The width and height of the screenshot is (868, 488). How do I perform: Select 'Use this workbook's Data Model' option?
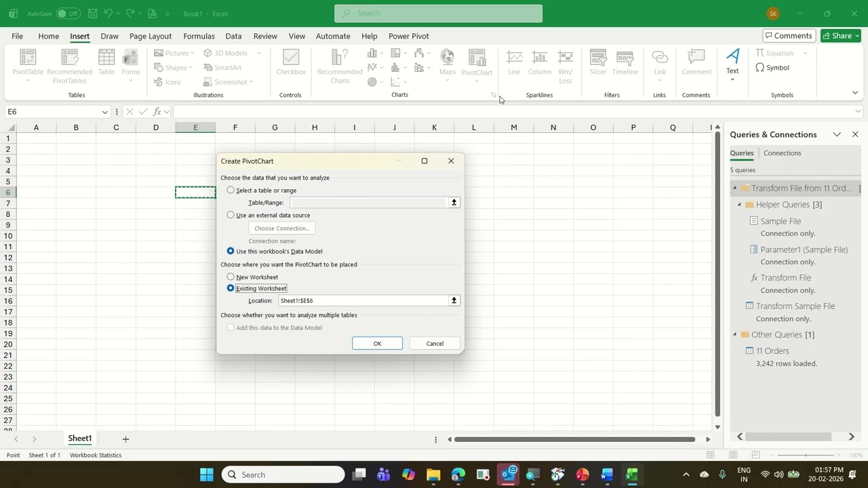[x=231, y=251]
